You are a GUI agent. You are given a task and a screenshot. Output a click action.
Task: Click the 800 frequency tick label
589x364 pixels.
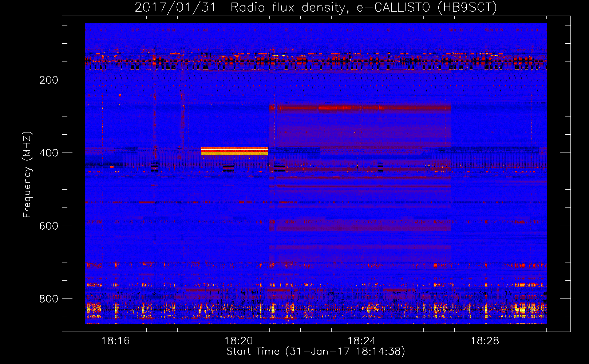[49, 299]
